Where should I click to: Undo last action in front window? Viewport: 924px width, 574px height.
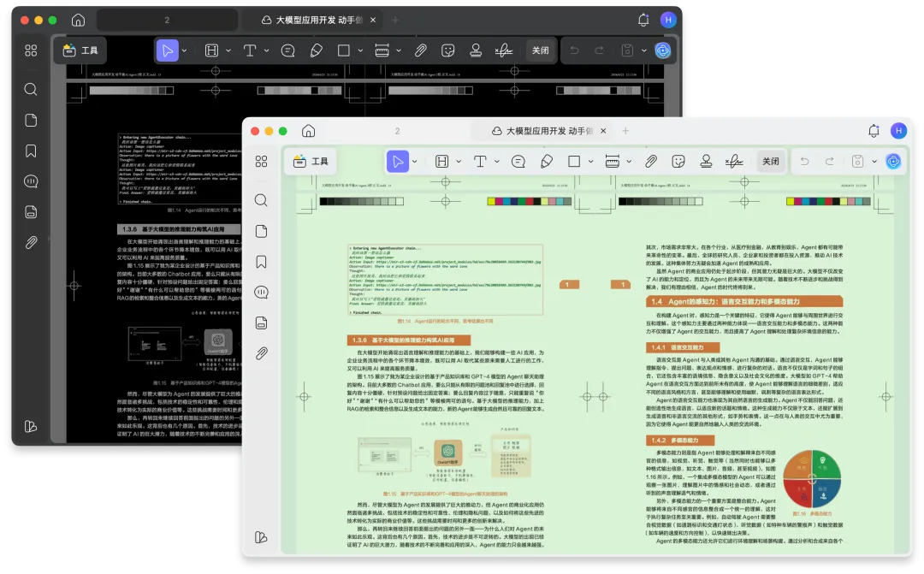click(804, 162)
